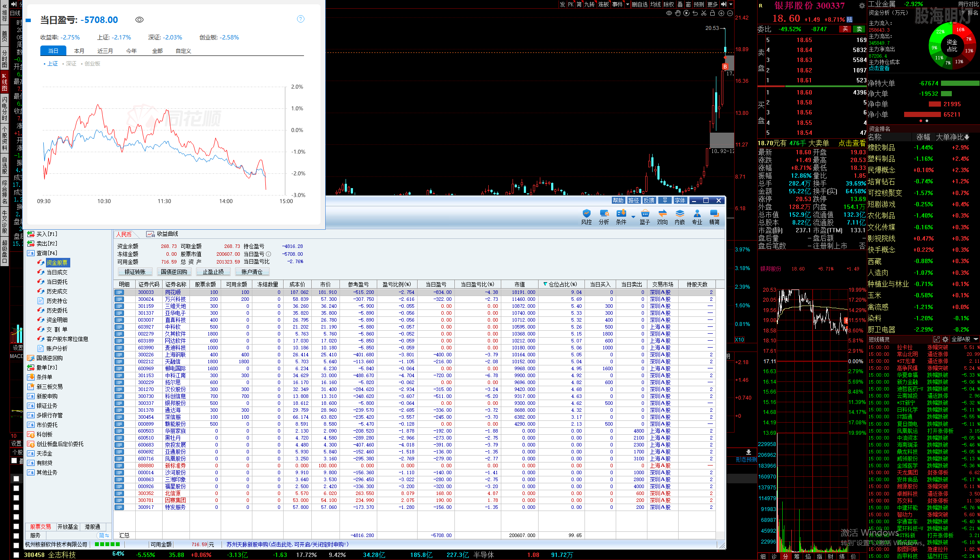Open the 条件 conditional order tool
The height and width of the screenshot is (560, 980).
(621, 217)
